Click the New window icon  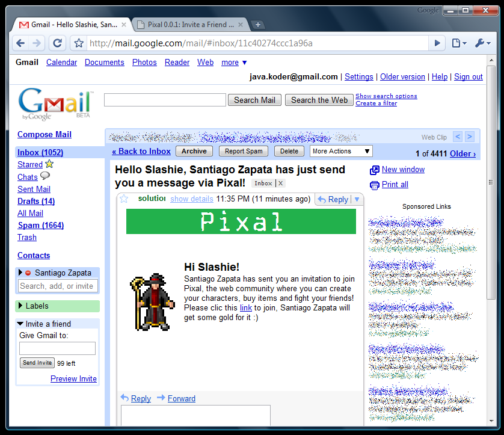pos(374,170)
